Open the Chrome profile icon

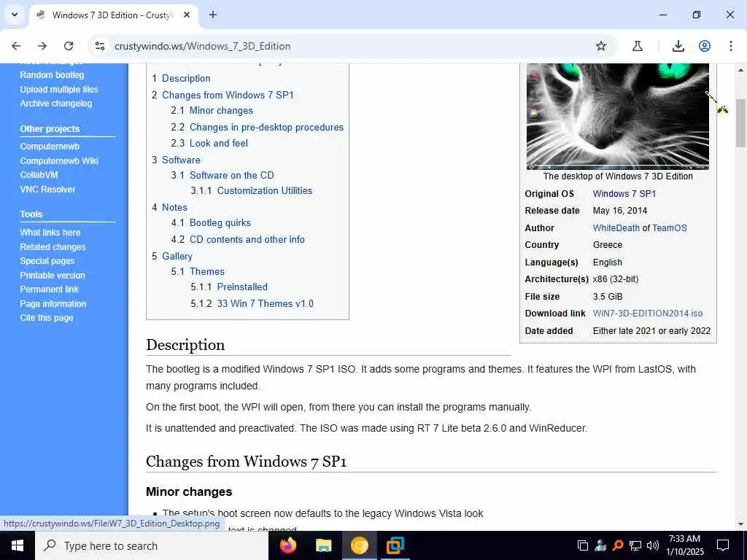click(x=705, y=46)
